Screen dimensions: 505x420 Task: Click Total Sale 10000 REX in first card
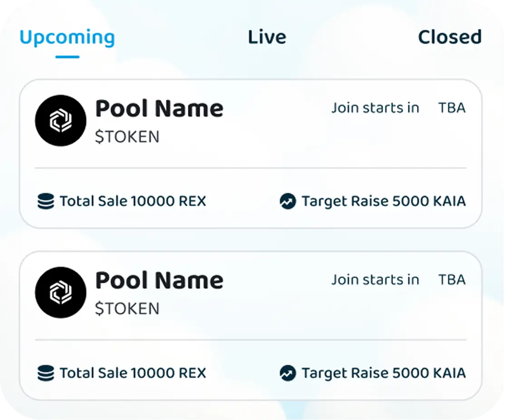click(133, 201)
